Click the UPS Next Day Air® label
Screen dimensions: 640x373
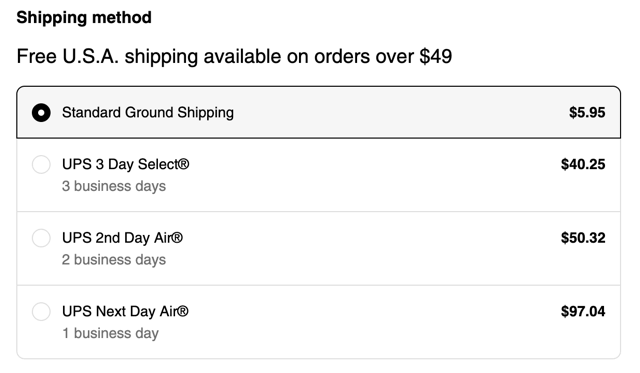(125, 311)
